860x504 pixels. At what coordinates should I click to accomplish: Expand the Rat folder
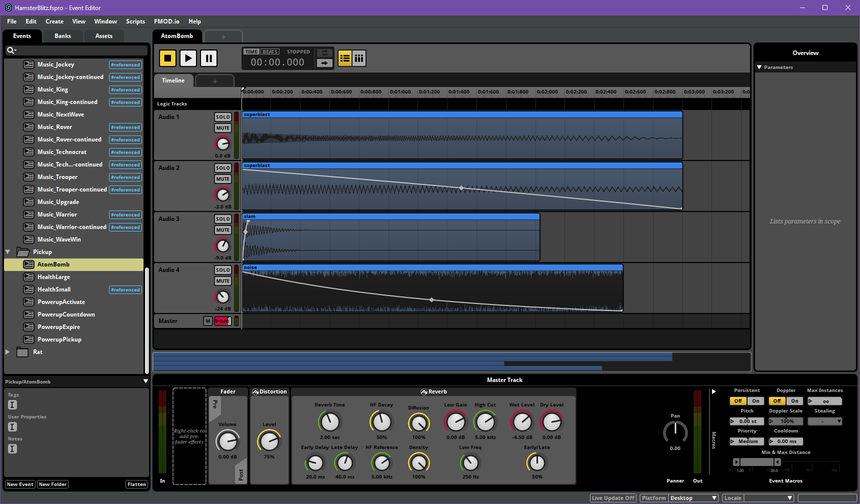[x=8, y=352]
